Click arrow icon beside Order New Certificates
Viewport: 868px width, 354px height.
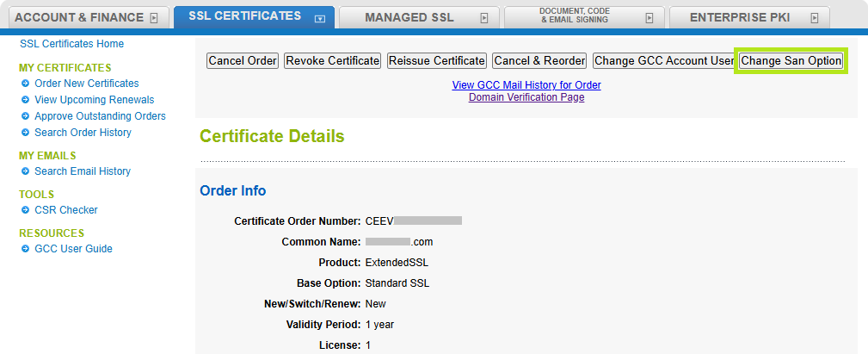coord(25,84)
